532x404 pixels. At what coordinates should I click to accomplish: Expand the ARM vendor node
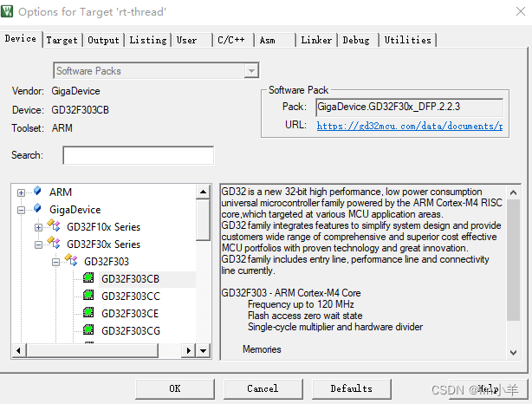click(x=21, y=192)
